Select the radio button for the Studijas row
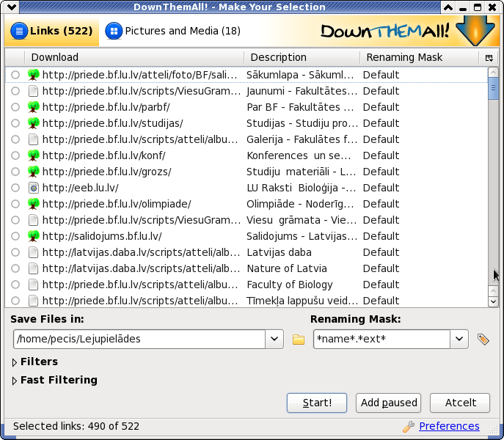Image resolution: width=504 pixels, height=440 pixels. coord(15,123)
